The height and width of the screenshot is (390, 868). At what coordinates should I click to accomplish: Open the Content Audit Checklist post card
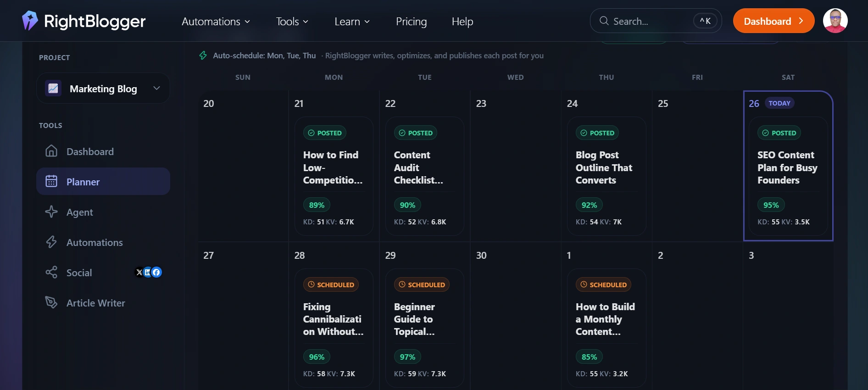(424, 176)
